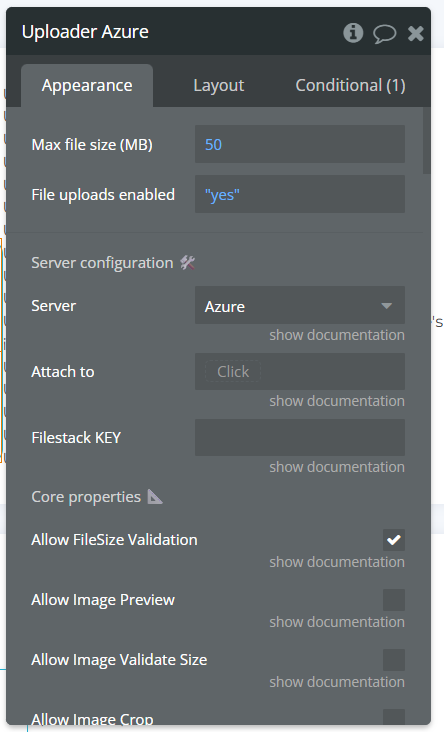Screen dimensions: 444x732
Task: Open the element info icon
Action: (x=353, y=33)
